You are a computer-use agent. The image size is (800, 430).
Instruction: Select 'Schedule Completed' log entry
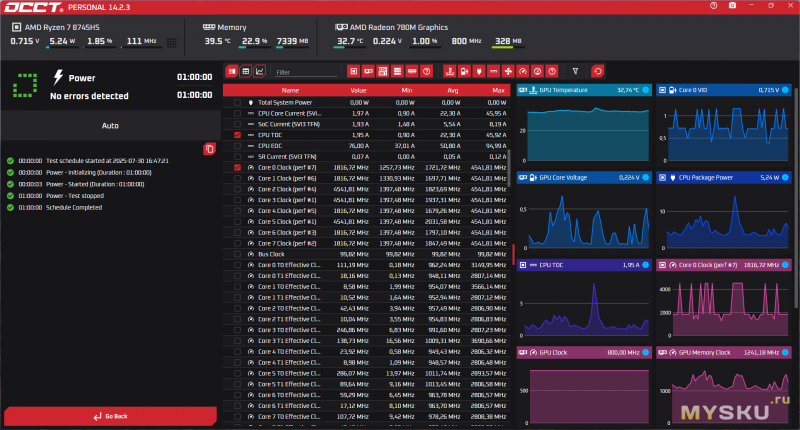click(x=74, y=208)
